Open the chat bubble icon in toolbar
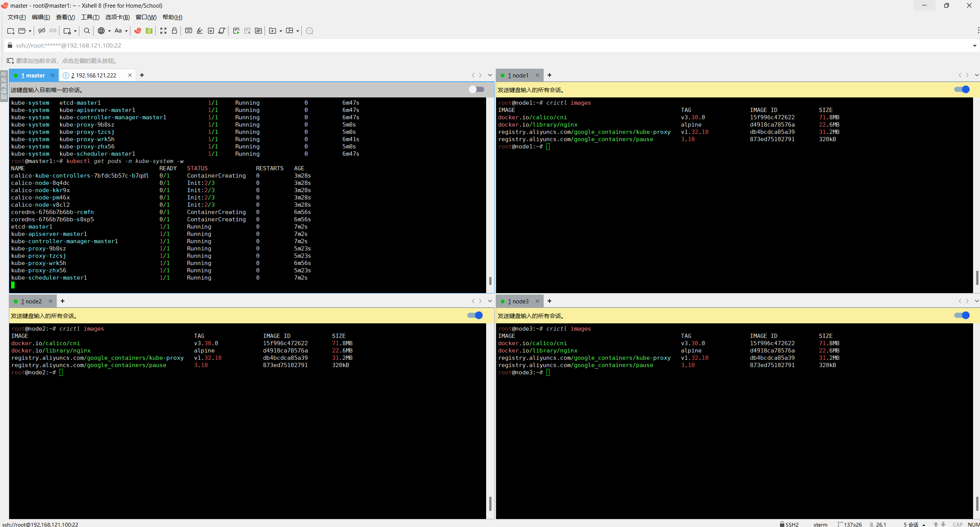 click(x=310, y=31)
